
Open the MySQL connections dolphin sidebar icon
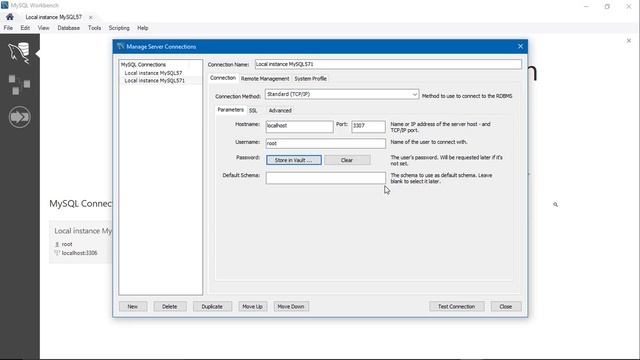point(19,53)
